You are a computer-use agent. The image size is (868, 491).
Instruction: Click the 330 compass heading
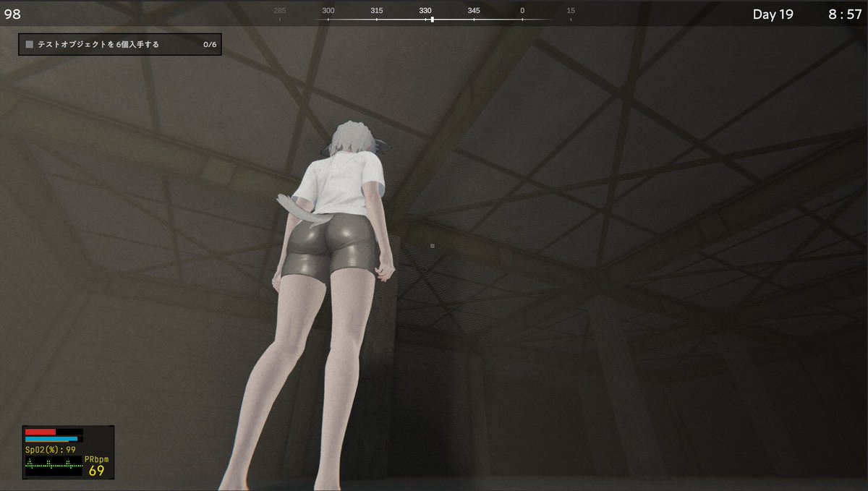coord(425,10)
